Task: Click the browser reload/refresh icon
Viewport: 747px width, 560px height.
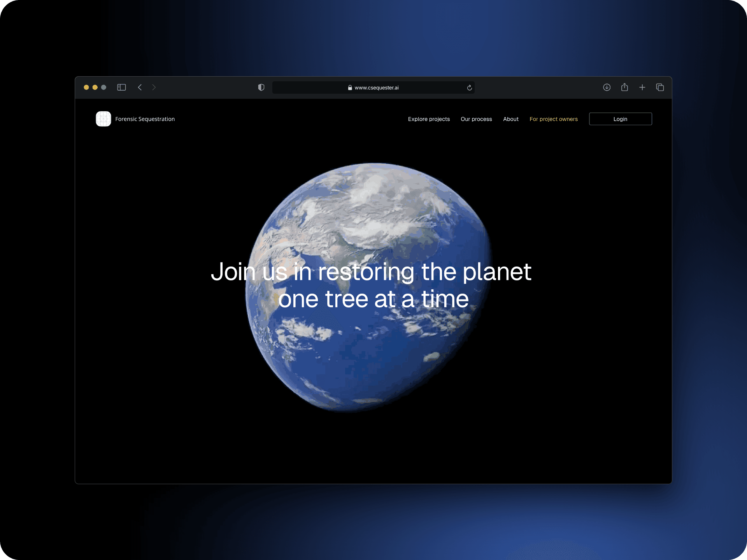Action: [x=469, y=87]
